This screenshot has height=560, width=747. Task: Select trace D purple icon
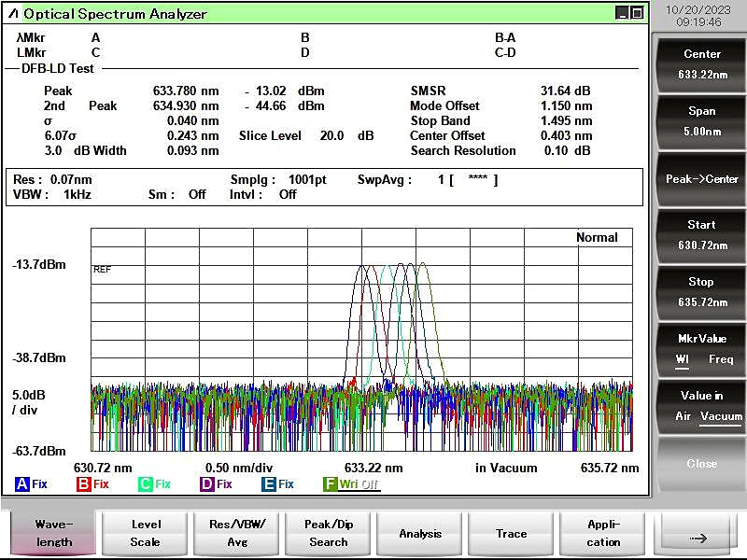click(x=206, y=484)
